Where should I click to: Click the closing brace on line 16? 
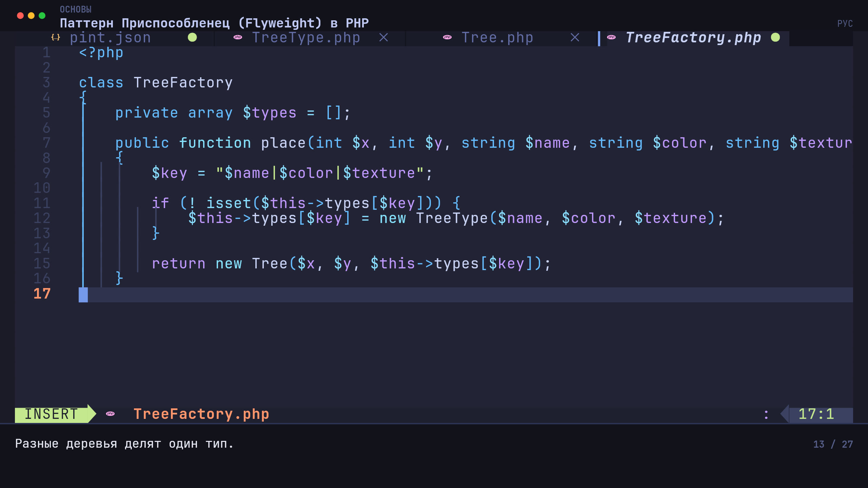coord(119,279)
